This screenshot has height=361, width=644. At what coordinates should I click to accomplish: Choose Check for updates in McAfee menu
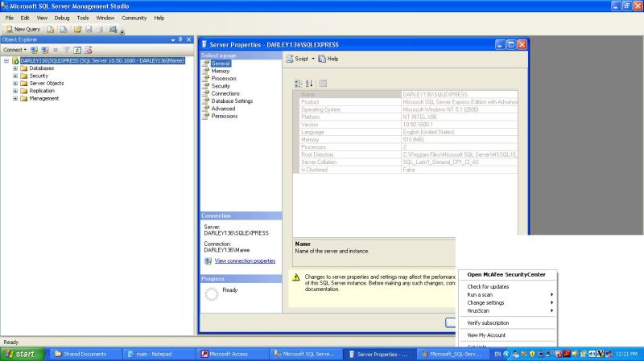point(488,287)
